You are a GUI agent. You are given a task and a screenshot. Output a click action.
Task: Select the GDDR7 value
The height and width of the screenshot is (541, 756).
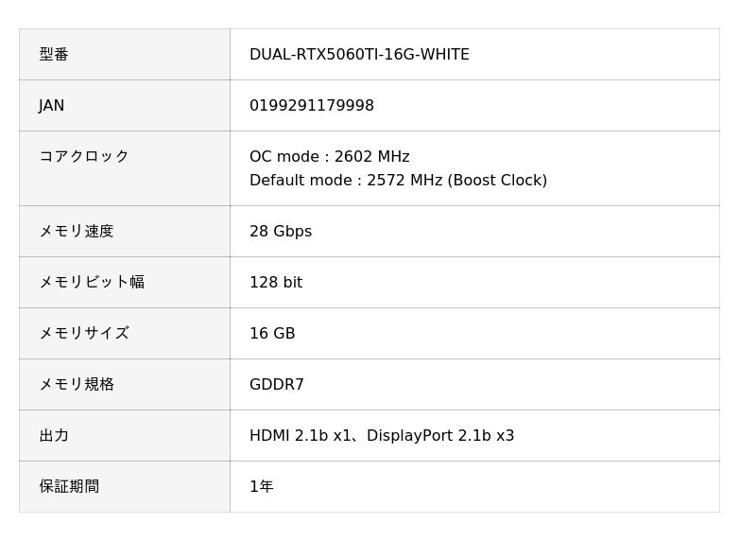point(277,385)
